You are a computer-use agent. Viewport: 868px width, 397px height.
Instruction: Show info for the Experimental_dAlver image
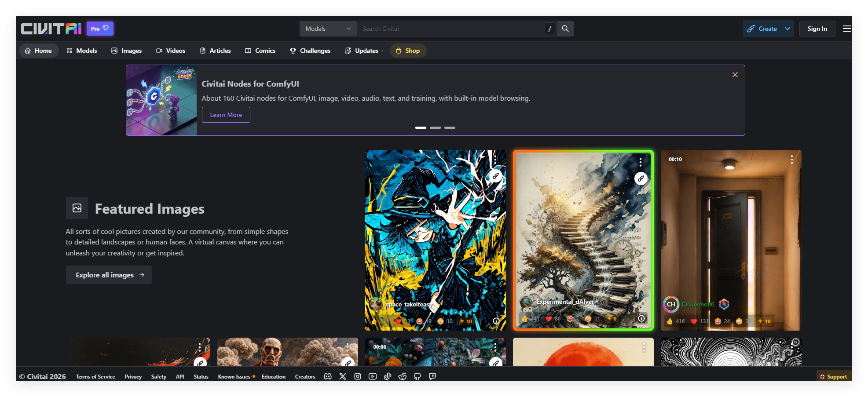click(x=641, y=318)
